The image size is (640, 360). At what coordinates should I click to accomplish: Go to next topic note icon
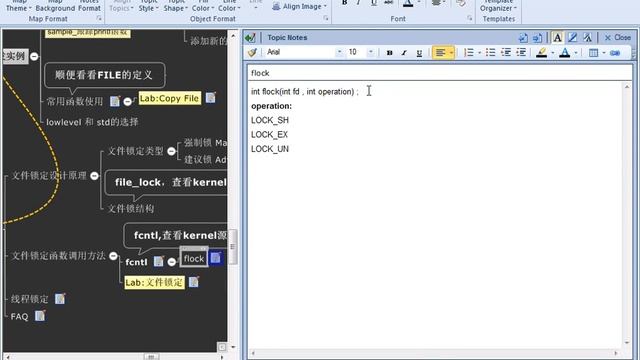[x=538, y=38]
